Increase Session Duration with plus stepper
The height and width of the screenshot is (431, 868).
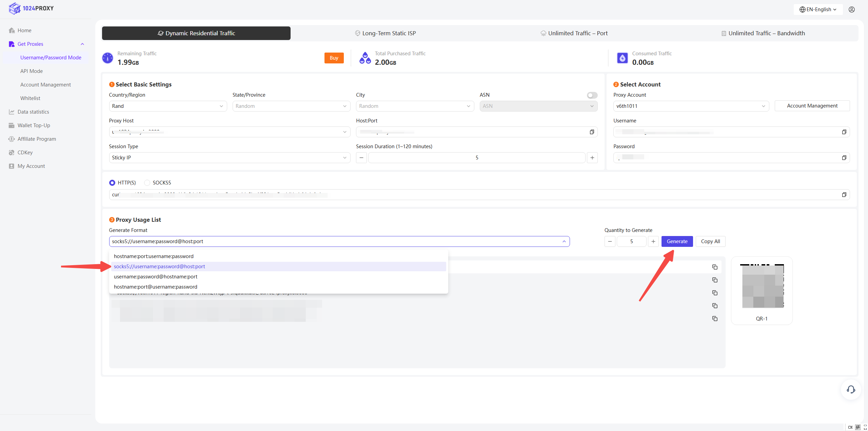592,158
